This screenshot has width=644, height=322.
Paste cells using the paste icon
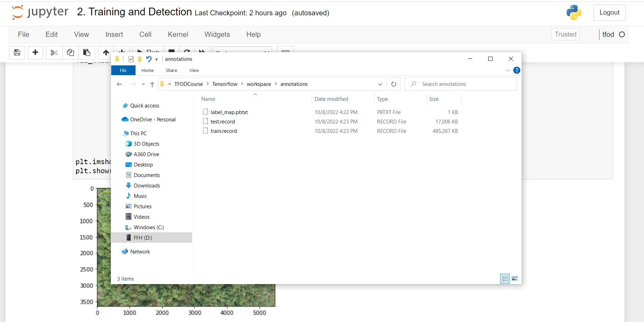tap(87, 53)
